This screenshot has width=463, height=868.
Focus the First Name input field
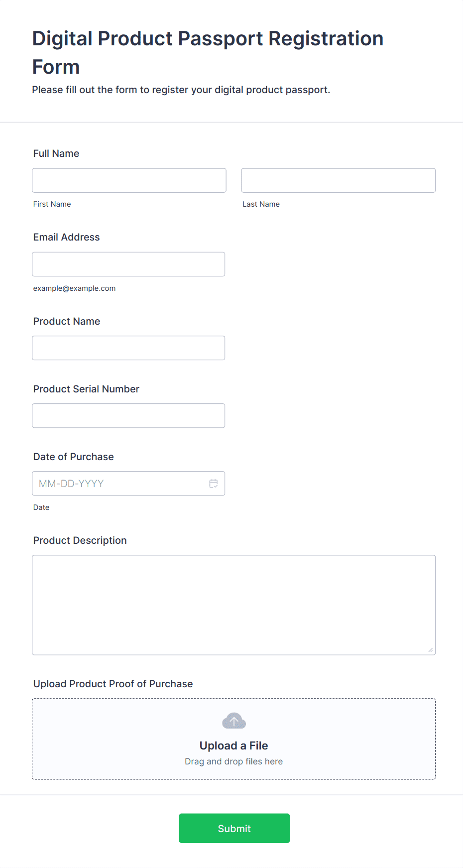pyautogui.click(x=129, y=180)
